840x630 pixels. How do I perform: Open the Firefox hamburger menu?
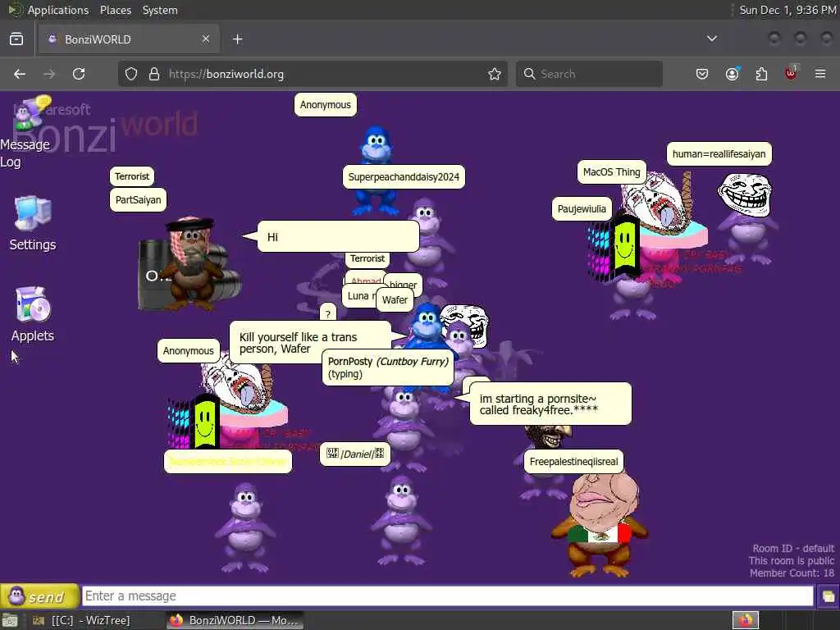[820, 74]
